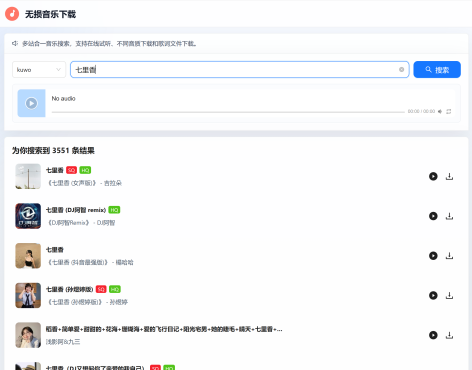Toggle the player volume icon
This screenshot has height=370, width=472.
[x=440, y=111]
